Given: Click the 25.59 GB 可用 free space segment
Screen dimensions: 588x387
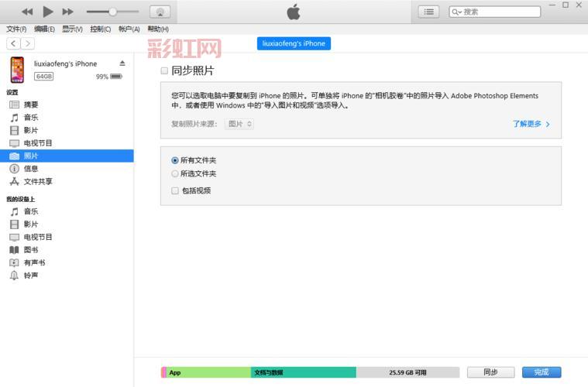Looking at the screenshot, I should click(x=407, y=372).
